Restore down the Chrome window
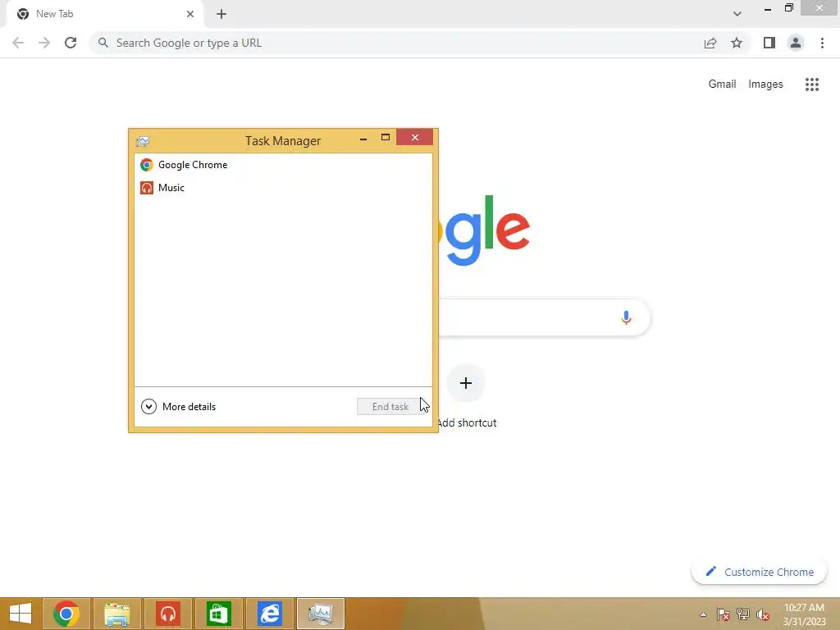 coord(789,8)
